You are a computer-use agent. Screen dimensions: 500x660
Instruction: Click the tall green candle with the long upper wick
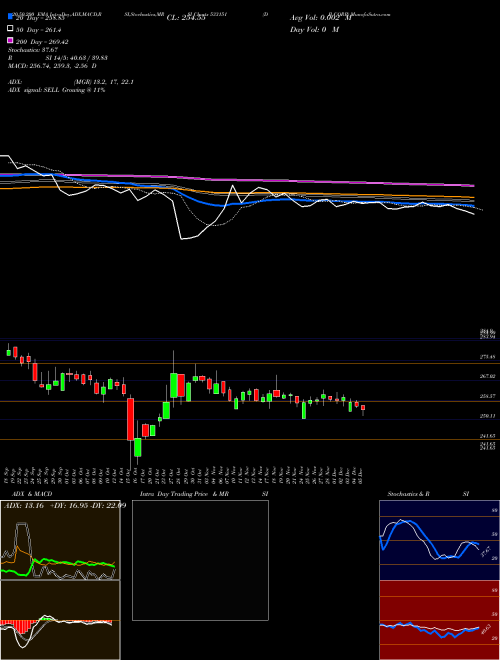pos(173,385)
